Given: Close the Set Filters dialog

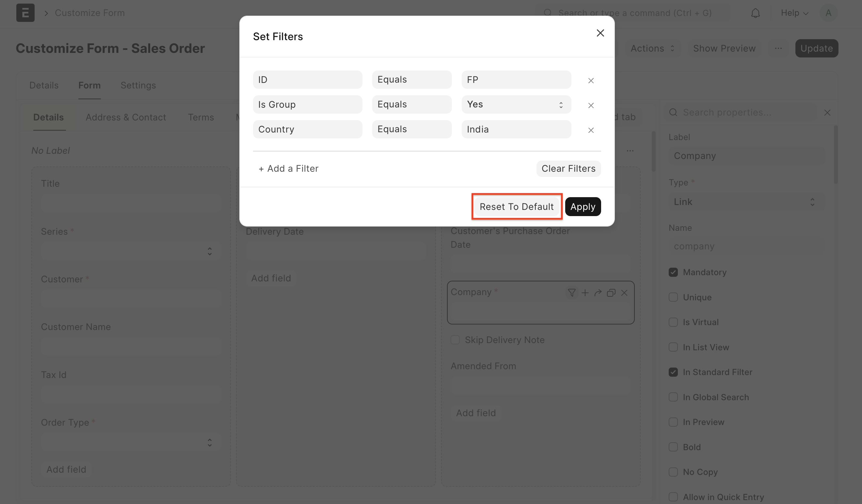Looking at the screenshot, I should pos(600,33).
